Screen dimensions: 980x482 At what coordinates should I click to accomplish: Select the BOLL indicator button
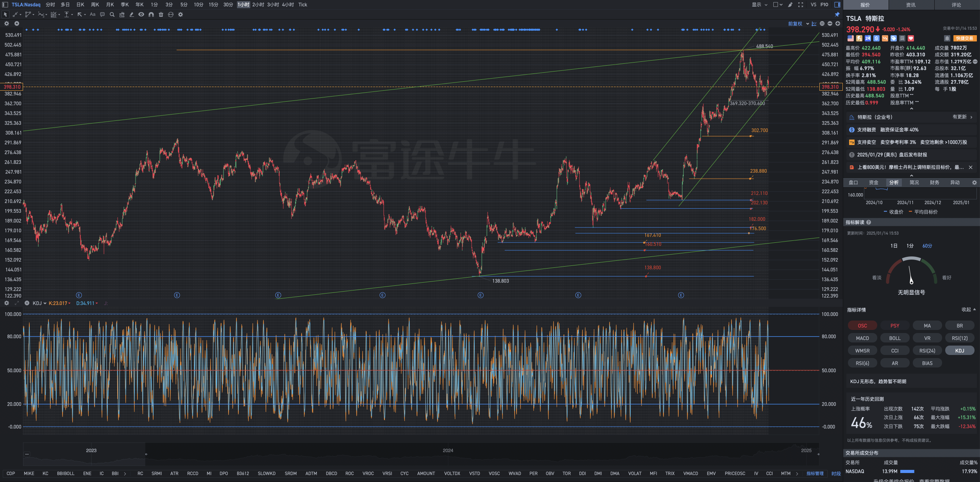coord(895,338)
